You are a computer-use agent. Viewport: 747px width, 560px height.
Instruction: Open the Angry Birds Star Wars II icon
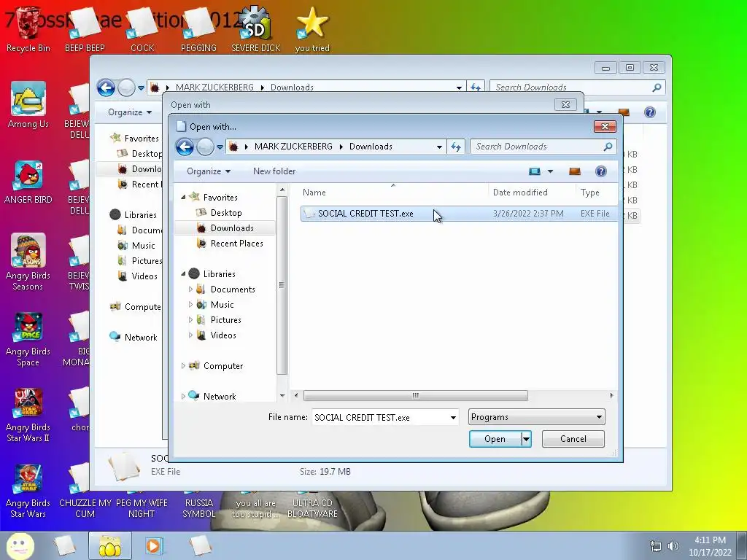coord(28,415)
